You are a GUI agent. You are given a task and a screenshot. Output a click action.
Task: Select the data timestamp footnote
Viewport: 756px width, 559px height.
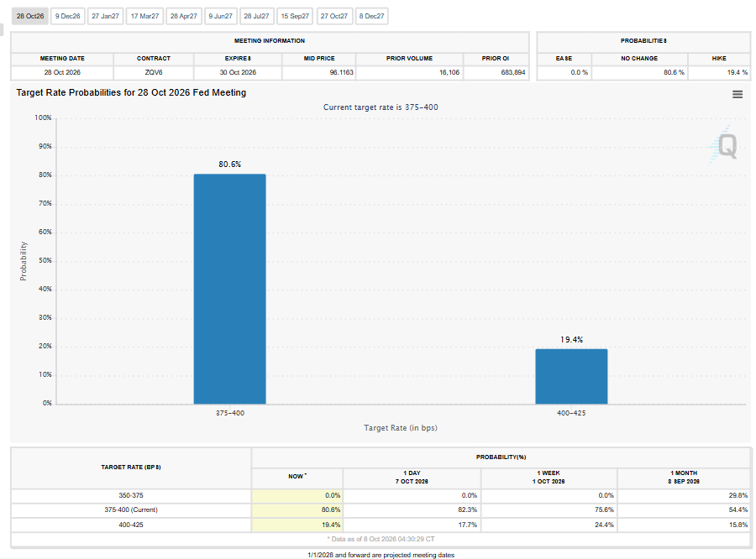381,539
